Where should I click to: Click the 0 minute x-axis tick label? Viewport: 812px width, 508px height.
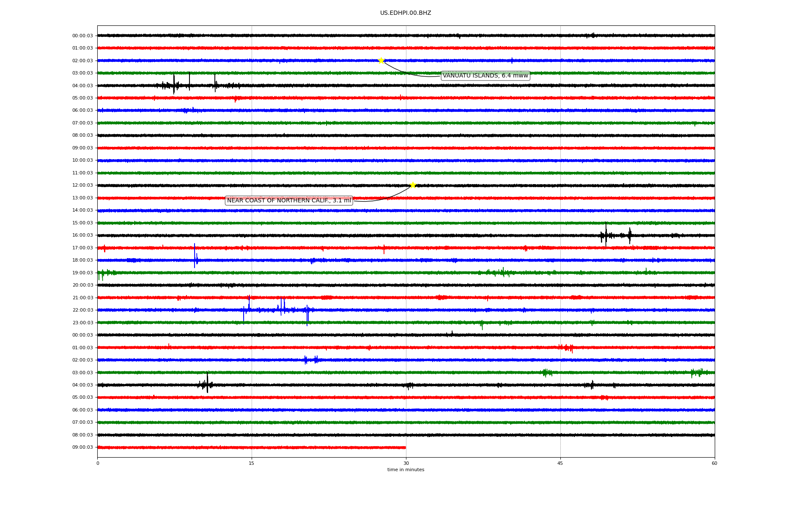[x=98, y=463]
